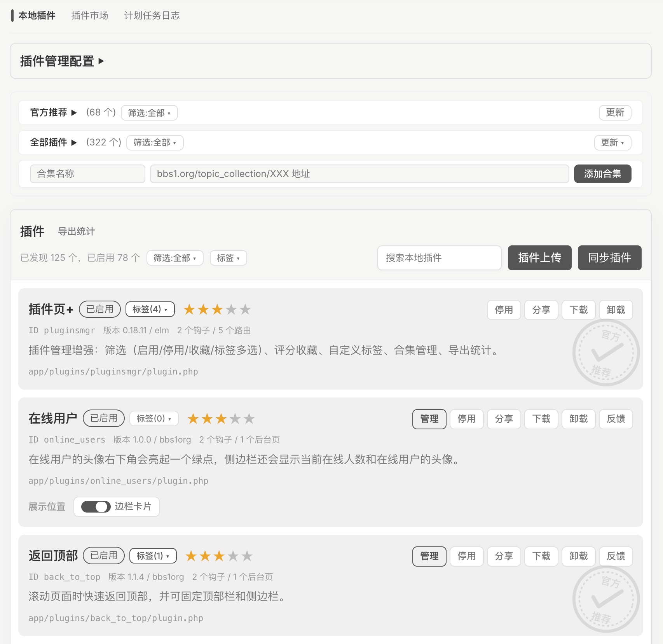The image size is (663, 644).
Task: Open the 标签 filter dropdown
Action: (228, 258)
